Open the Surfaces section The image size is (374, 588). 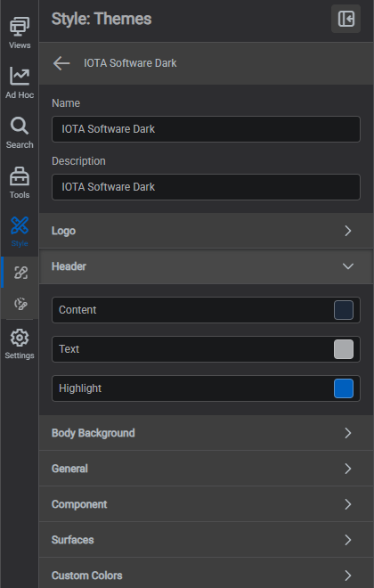(206, 540)
